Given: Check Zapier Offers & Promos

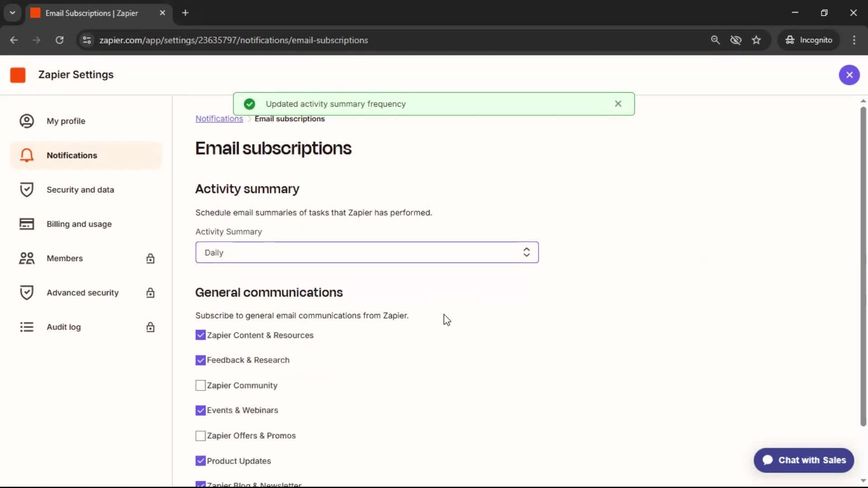Looking at the screenshot, I should [200, 436].
